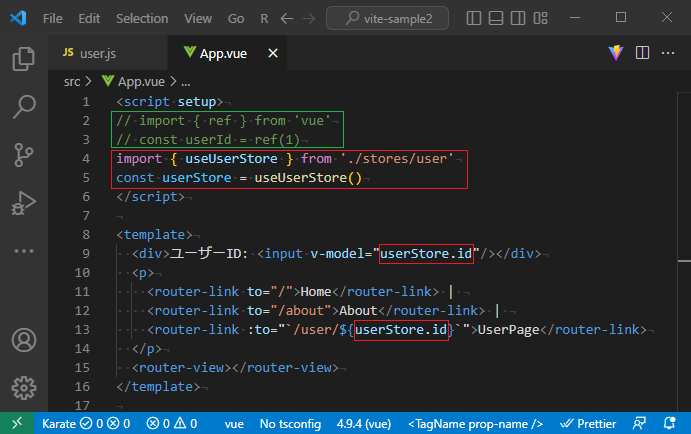Viewport: 691px width, 434px height.
Task: Open the truncated R (Run) menu
Action: (x=264, y=19)
